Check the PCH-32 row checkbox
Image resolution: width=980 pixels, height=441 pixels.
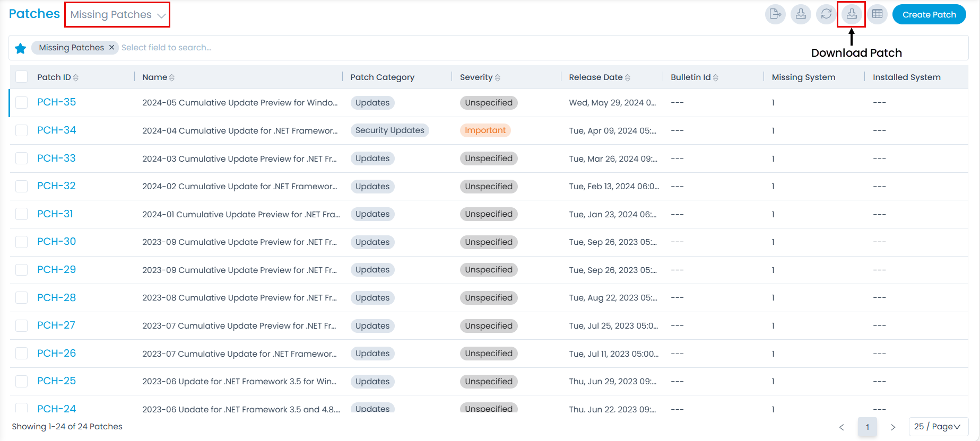point(21,186)
